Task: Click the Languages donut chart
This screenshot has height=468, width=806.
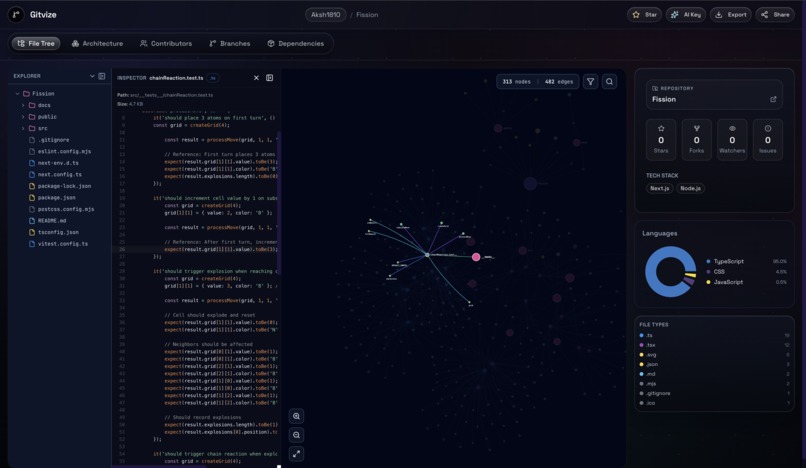Action: tap(670, 272)
